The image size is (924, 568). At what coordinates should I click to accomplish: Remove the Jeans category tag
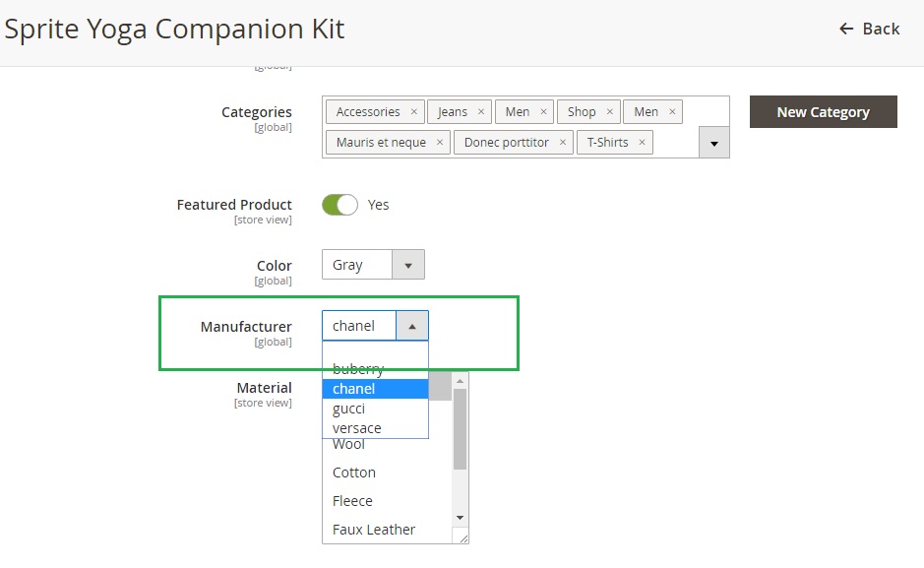point(480,112)
